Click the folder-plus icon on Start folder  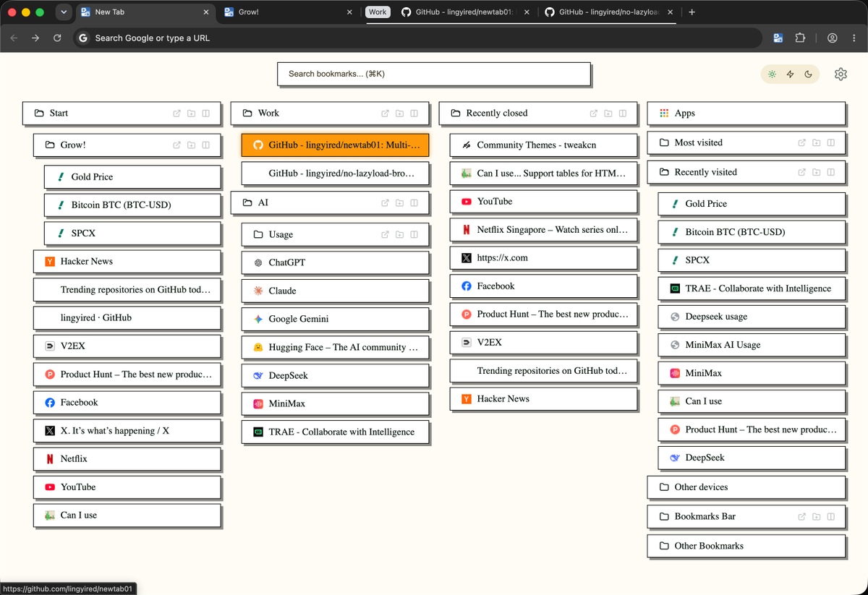tap(192, 114)
